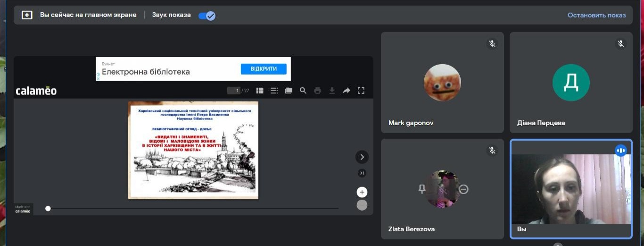The image size is (644, 246).
Task: Enter fullscreen mode in Calaméo viewer
Action: [361, 91]
